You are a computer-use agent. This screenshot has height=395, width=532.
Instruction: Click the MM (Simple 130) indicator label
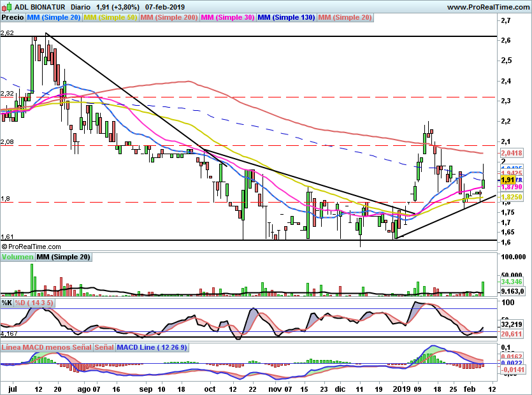(x=286, y=17)
